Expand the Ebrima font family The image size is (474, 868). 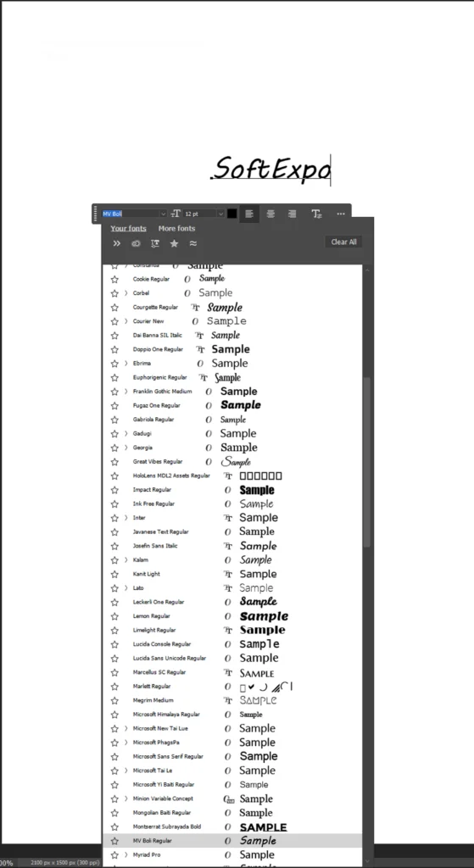(125, 363)
